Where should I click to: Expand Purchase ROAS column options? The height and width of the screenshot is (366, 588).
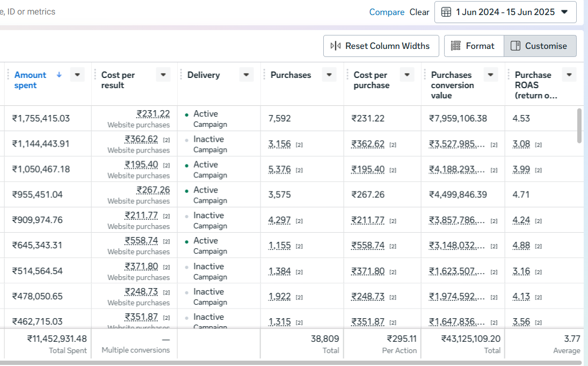point(569,75)
